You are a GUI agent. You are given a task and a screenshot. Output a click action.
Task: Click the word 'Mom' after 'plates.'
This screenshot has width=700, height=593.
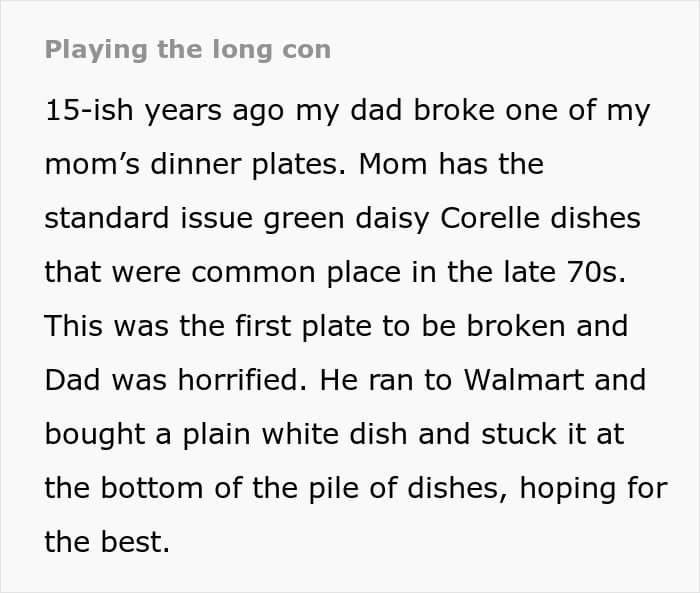tap(393, 164)
